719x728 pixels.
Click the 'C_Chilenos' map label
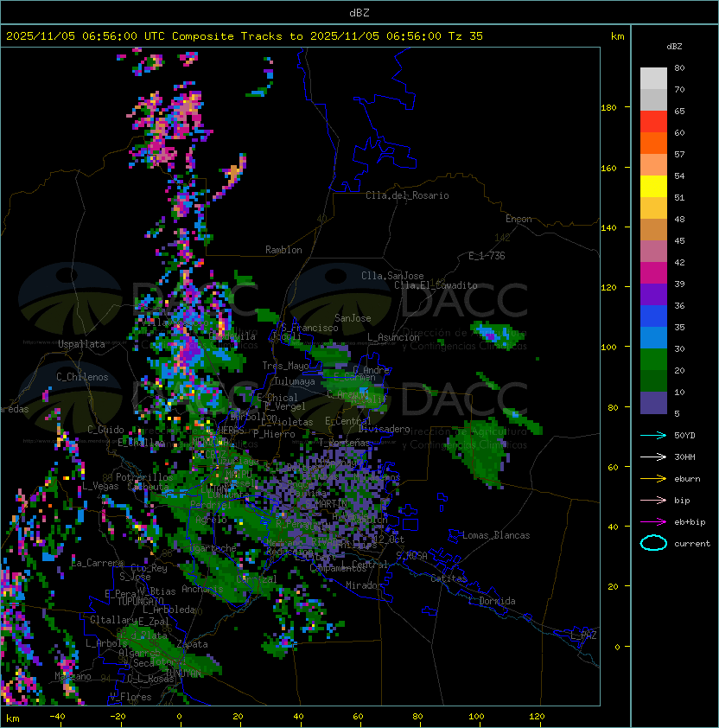point(82,377)
